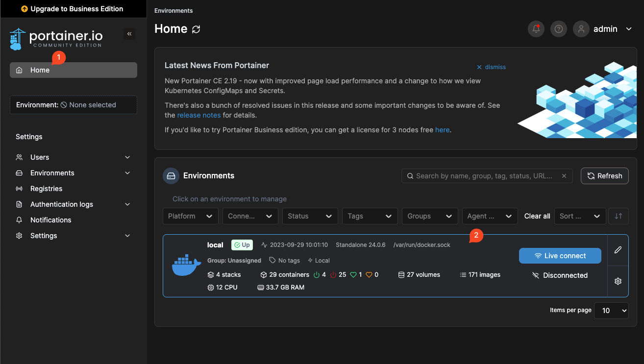This screenshot has width=644, height=364.
Task: Open the help question-mark icon
Action: pyautogui.click(x=558, y=29)
